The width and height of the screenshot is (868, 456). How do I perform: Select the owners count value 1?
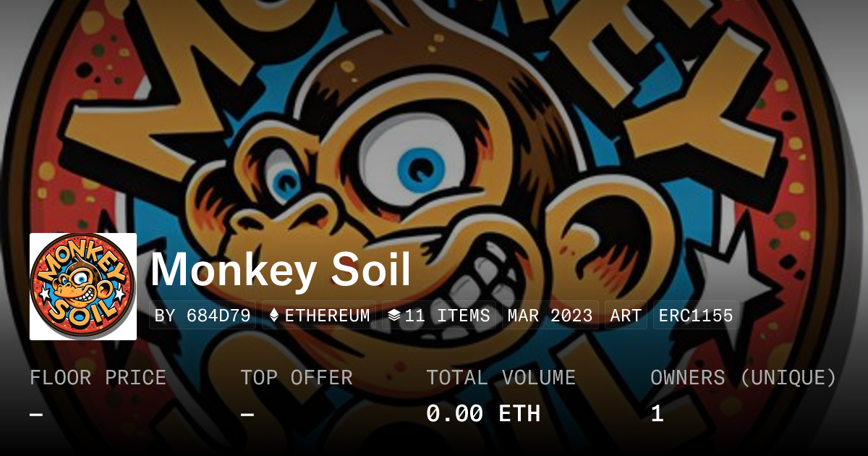click(657, 414)
